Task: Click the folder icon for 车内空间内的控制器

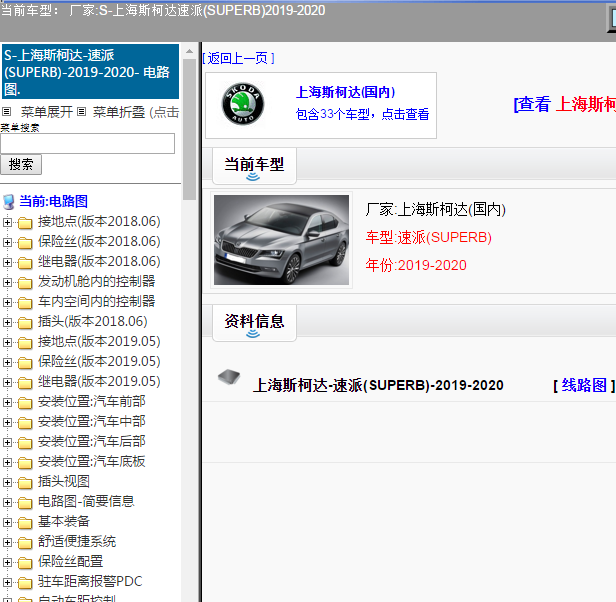Action: pyautogui.click(x=25, y=303)
